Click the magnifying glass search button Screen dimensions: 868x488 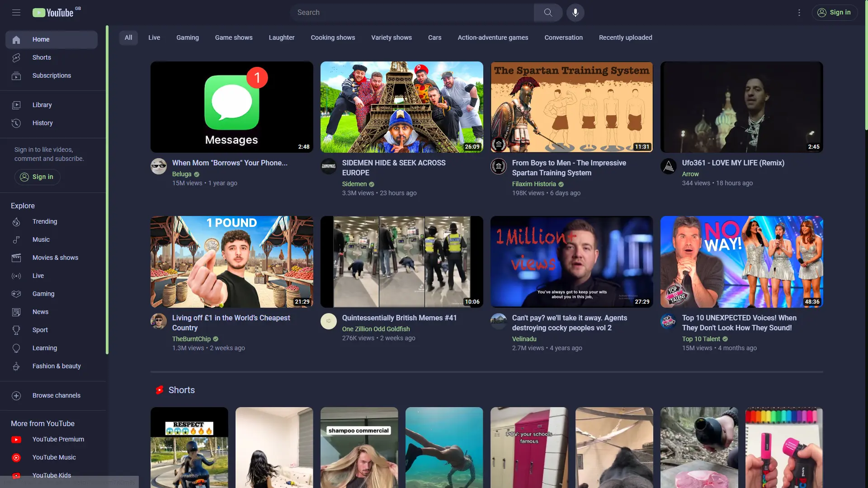pyautogui.click(x=548, y=13)
